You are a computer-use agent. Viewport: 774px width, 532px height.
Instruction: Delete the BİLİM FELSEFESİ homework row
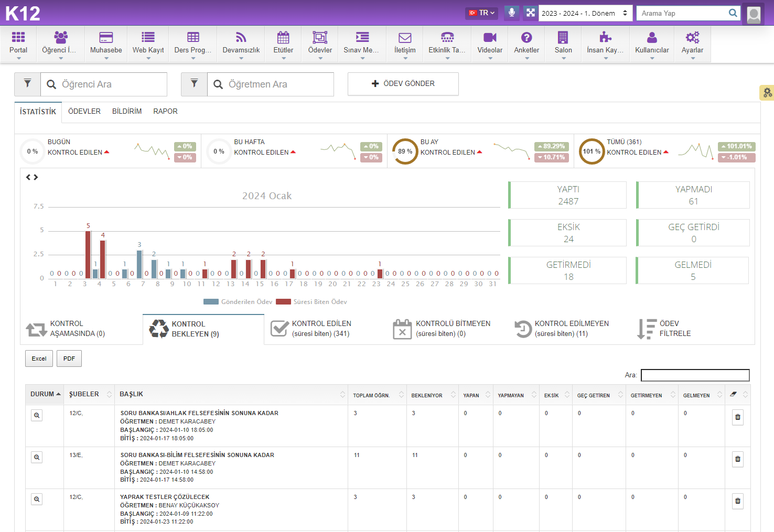738,459
